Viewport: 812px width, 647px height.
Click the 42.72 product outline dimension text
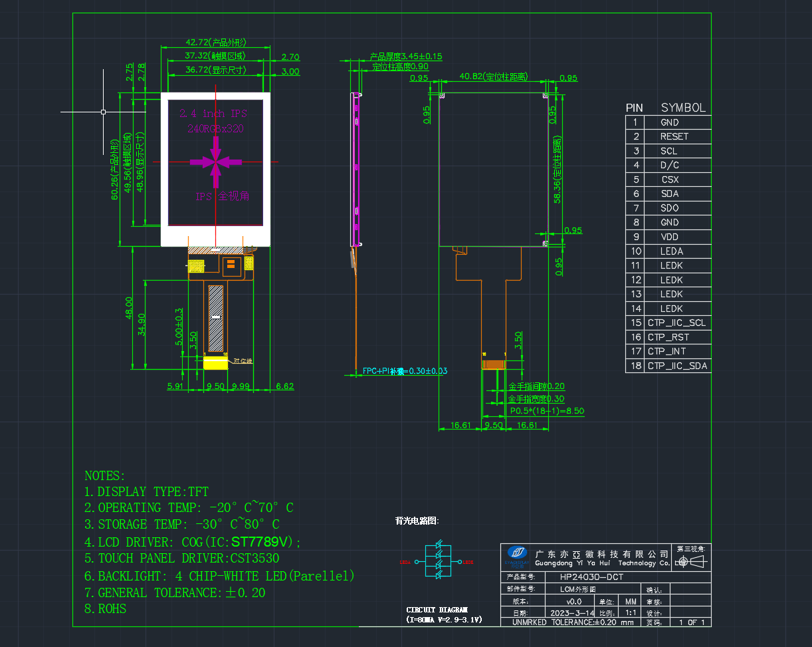216,43
